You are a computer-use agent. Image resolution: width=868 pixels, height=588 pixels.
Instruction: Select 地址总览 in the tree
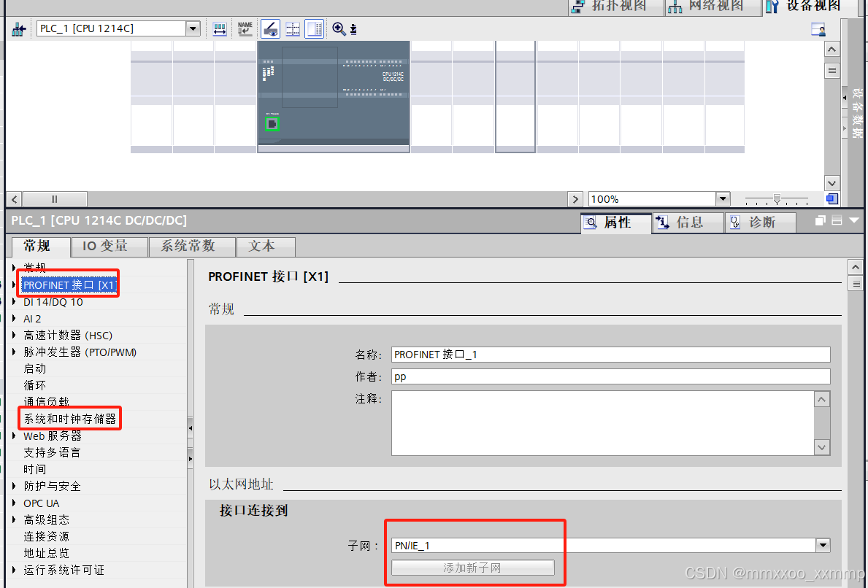pyautogui.click(x=47, y=553)
